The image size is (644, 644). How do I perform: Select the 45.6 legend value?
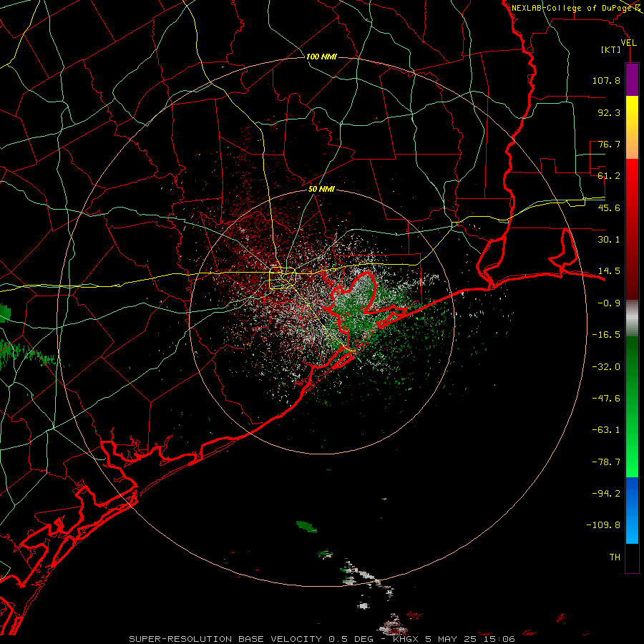click(x=609, y=208)
